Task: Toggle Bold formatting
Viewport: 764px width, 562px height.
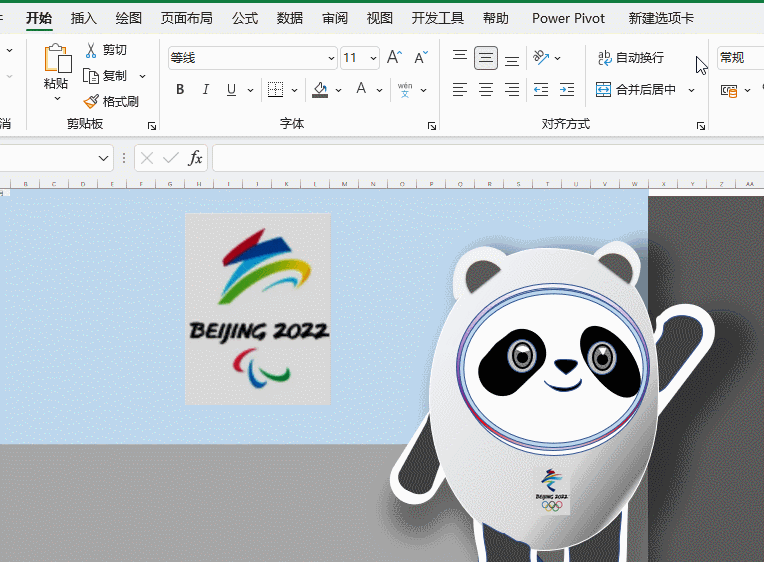Action: click(x=180, y=90)
